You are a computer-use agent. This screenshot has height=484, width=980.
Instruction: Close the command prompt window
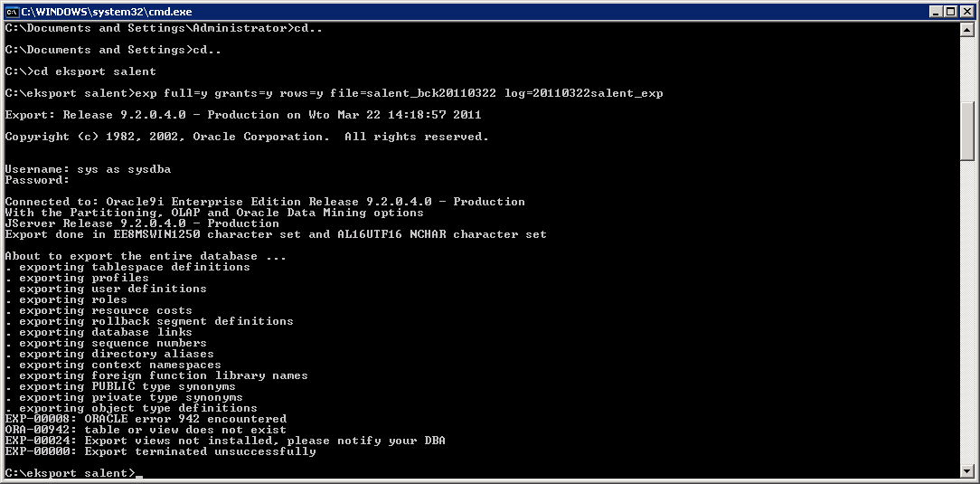(967, 11)
